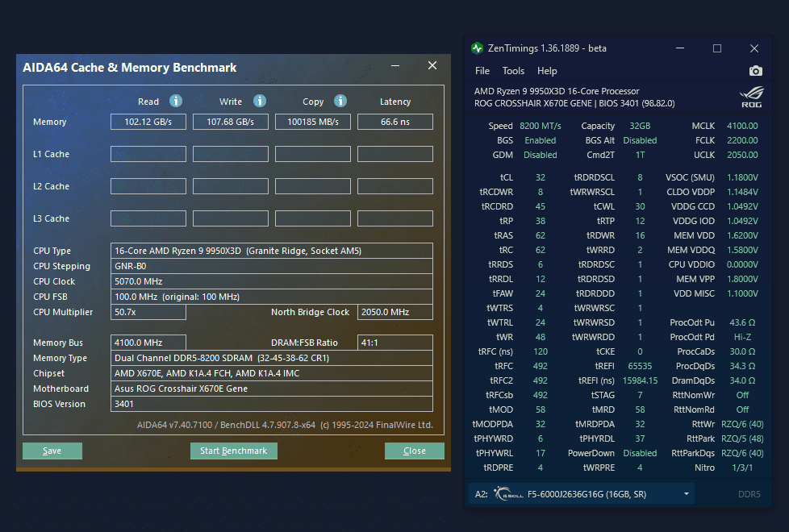Click the Cmd2T value 1T
The image size is (789, 532).
click(x=640, y=155)
